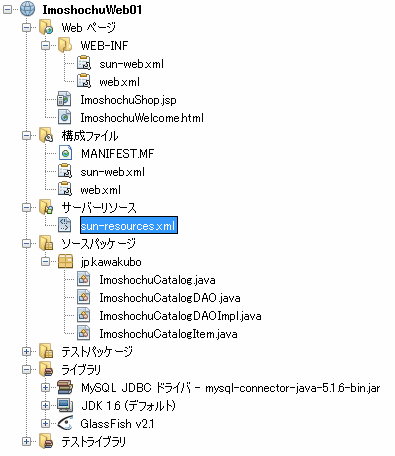Select ImoshochuCatalogItem.java file name
395x456 pixels.
click(x=168, y=334)
